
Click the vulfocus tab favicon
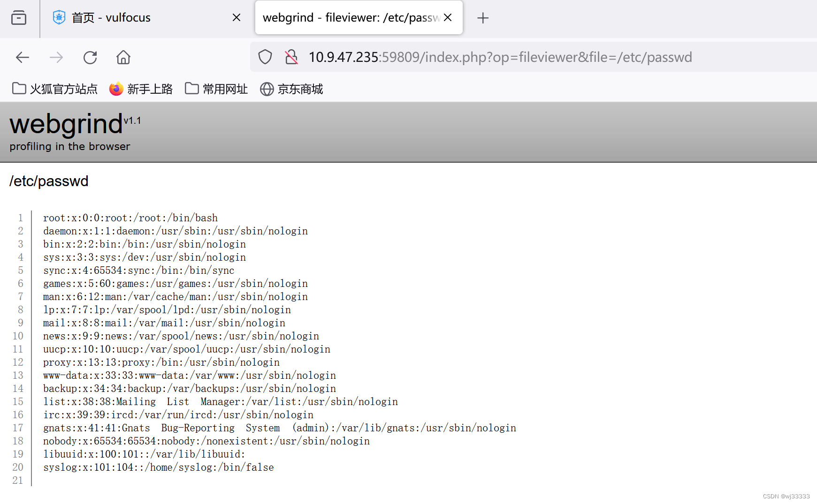(x=58, y=17)
